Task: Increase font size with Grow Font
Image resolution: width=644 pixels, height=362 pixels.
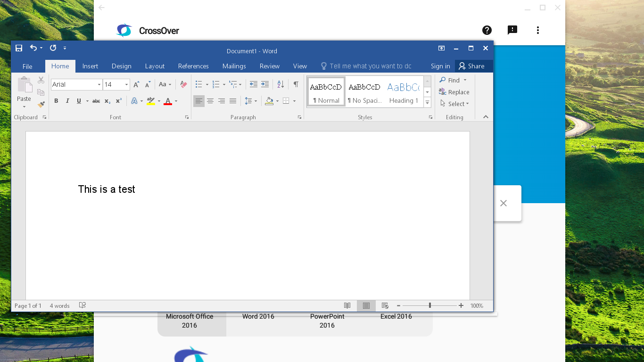Action: coord(136,84)
